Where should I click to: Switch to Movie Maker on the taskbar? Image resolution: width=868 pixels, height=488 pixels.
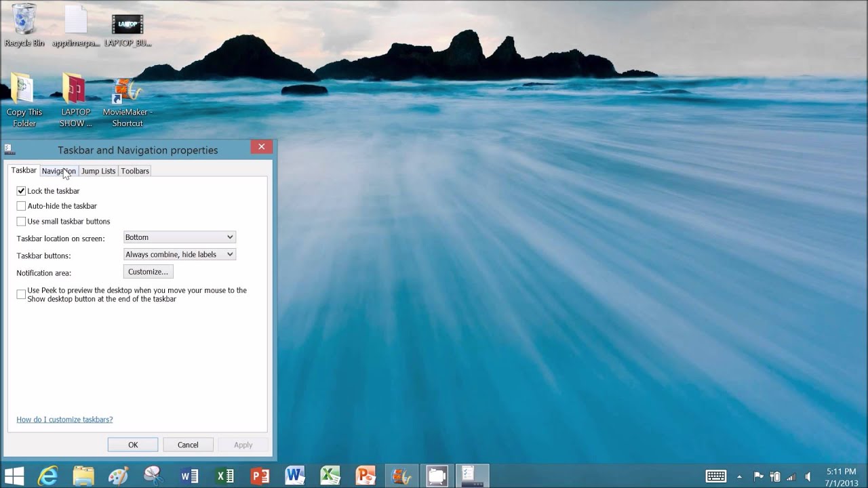pos(401,476)
